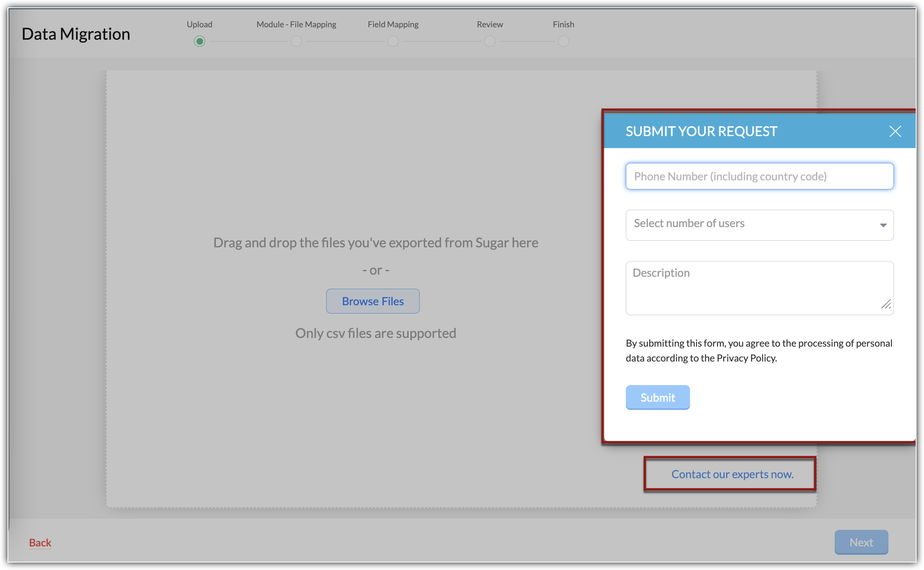The height and width of the screenshot is (570, 924).
Task: Click the Review step circle
Action: pos(490,41)
